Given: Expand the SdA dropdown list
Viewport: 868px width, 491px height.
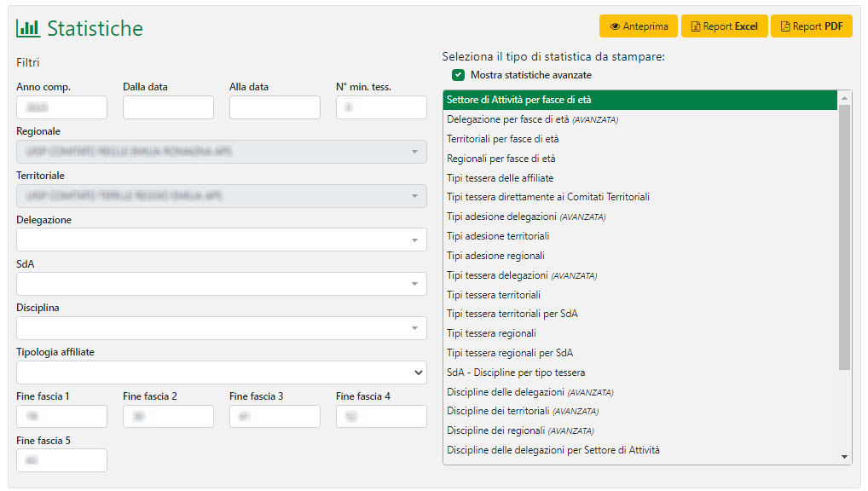Looking at the screenshot, I should (221, 284).
